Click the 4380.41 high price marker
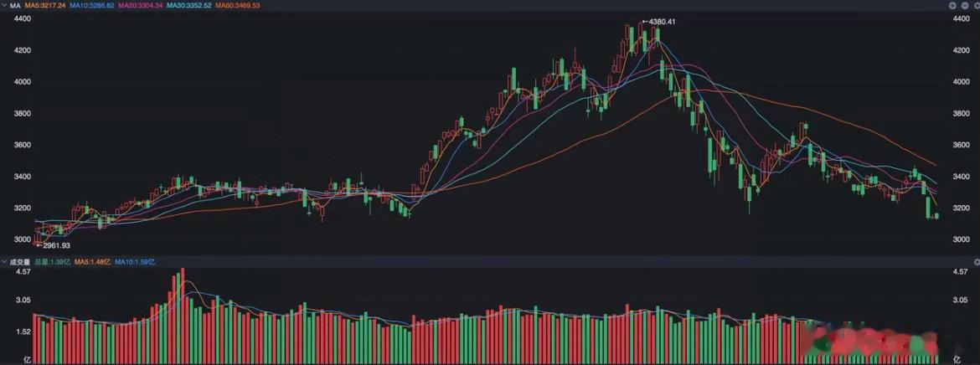 (x=659, y=22)
